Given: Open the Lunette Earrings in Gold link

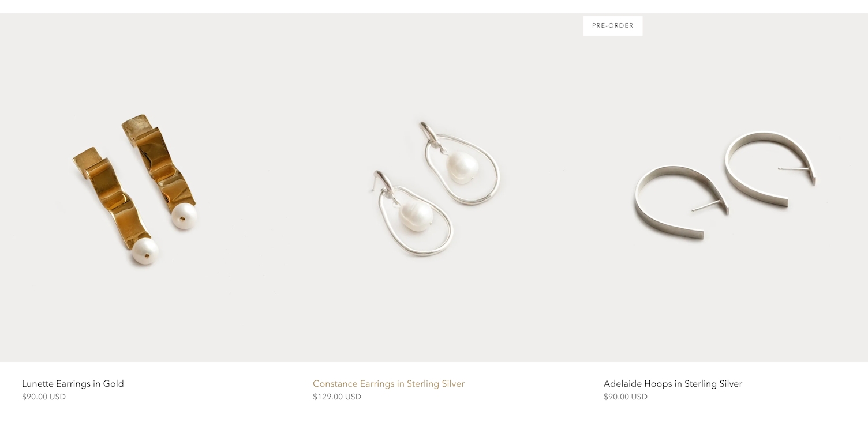Looking at the screenshot, I should [73, 384].
